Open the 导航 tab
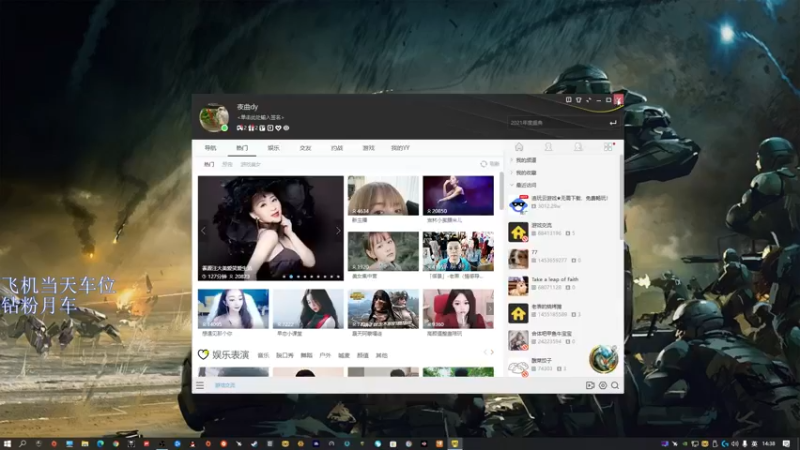Viewport: 800px width, 450px height. pyautogui.click(x=210, y=148)
